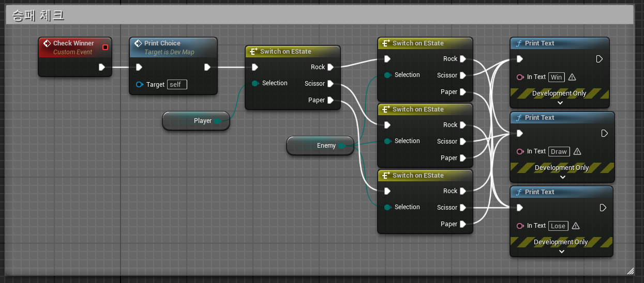Click Scissor output of Switch fed by Player's Scissor
This screenshot has height=283, width=644.
coord(463,141)
